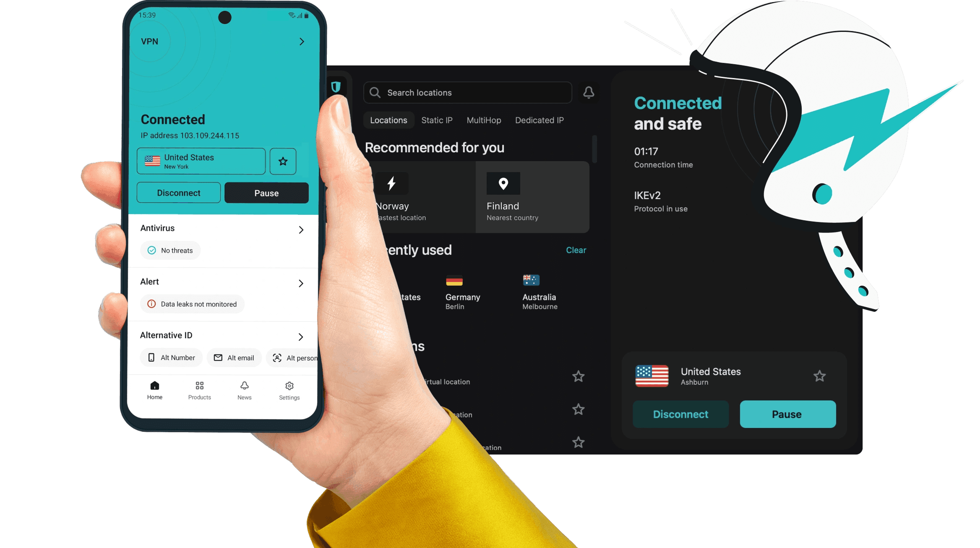Select the Static IP tab
This screenshot has height=548, width=980.
click(435, 120)
